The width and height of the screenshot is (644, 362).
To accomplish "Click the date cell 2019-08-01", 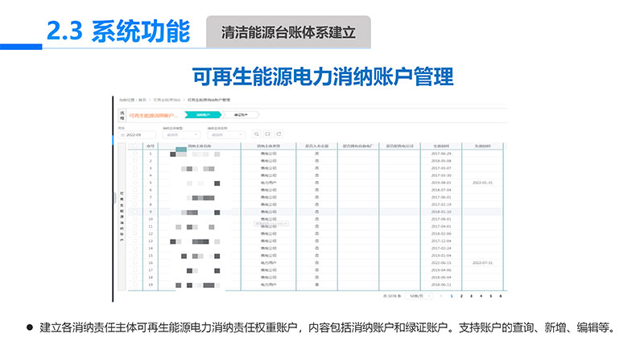I will [441, 183].
